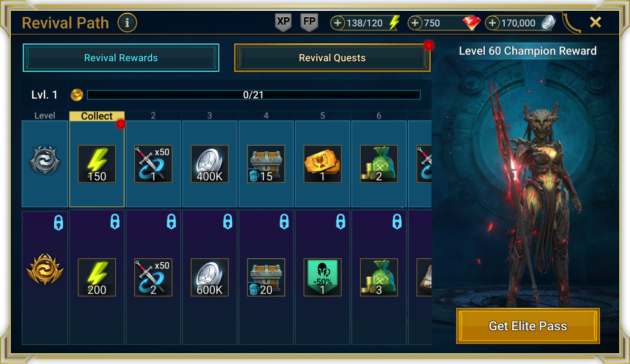630x364 pixels.
Task: Click the FP boost shield icon
Action: click(x=309, y=22)
